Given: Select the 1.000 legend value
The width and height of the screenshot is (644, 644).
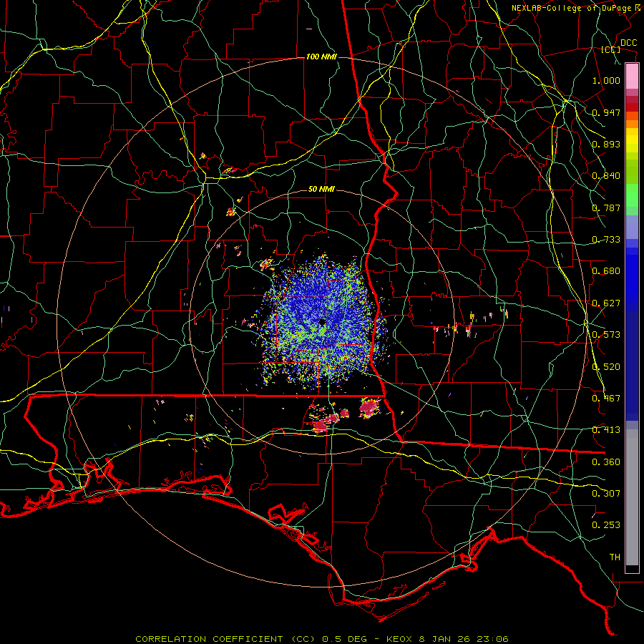Looking at the screenshot, I should point(606,80).
